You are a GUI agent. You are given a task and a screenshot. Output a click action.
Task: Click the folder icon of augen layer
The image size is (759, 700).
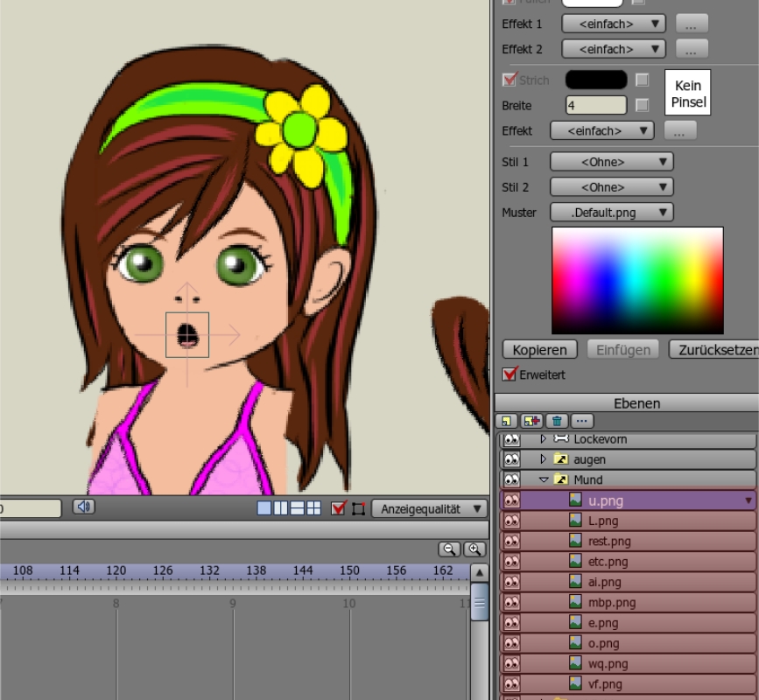(x=560, y=459)
